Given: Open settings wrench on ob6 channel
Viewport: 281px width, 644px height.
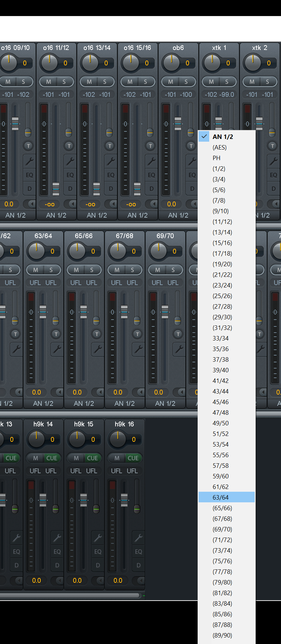Looking at the screenshot, I should click(x=192, y=161).
